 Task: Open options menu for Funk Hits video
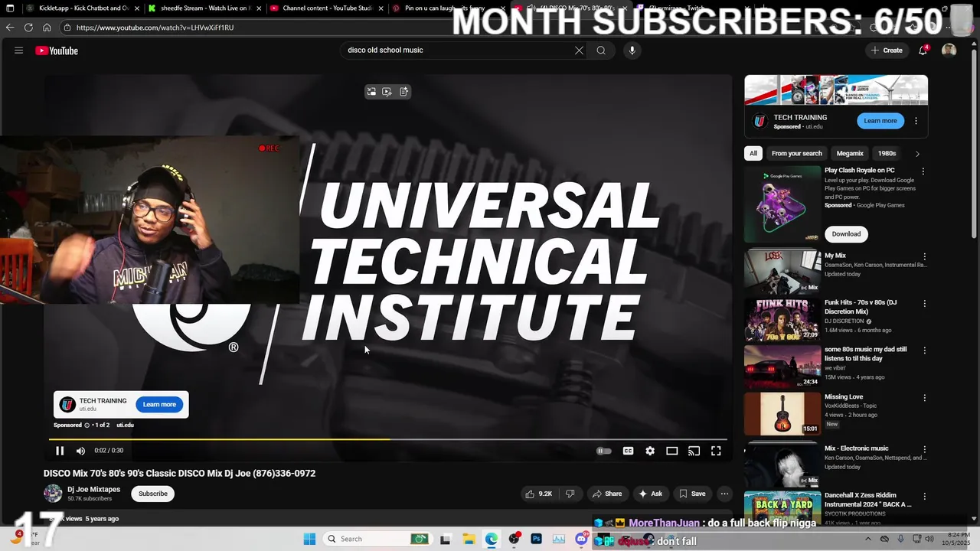point(924,304)
